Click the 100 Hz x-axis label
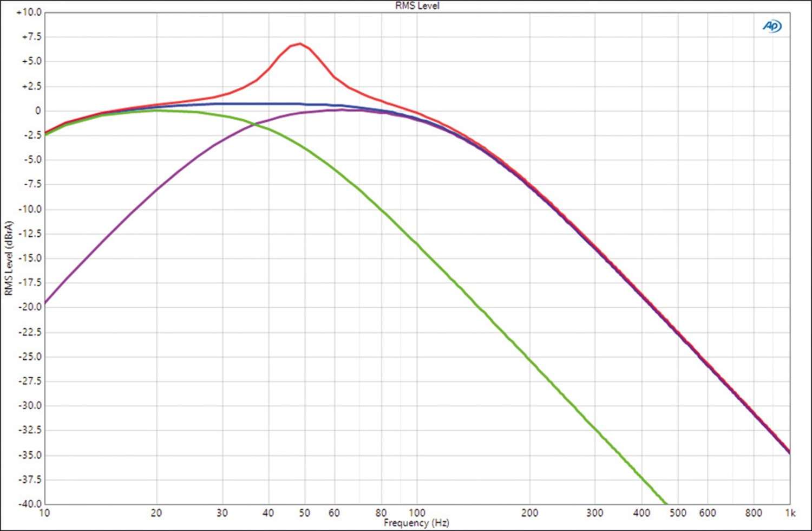Image resolution: width=812 pixels, height=531 pixels. (x=417, y=513)
